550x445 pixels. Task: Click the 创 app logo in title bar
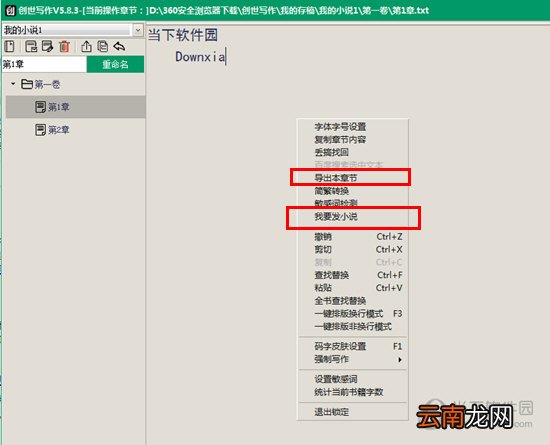click(10, 10)
